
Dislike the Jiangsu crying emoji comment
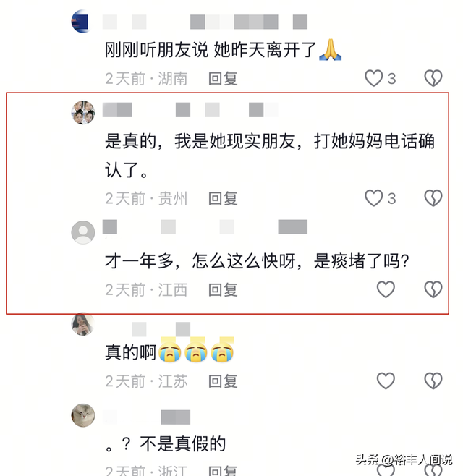tap(433, 381)
